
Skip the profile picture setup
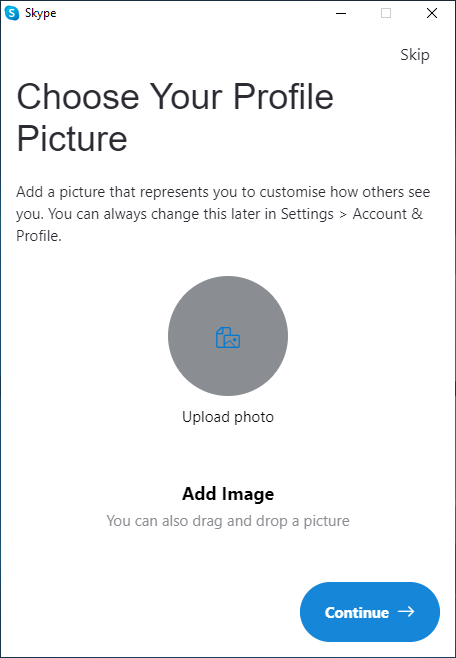(x=414, y=55)
